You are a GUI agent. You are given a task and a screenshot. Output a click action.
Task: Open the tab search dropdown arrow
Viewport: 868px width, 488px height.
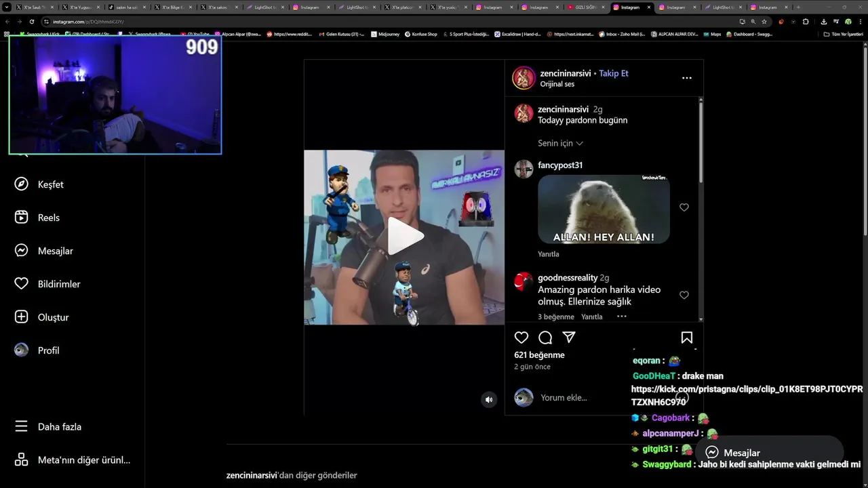[x=8, y=7]
